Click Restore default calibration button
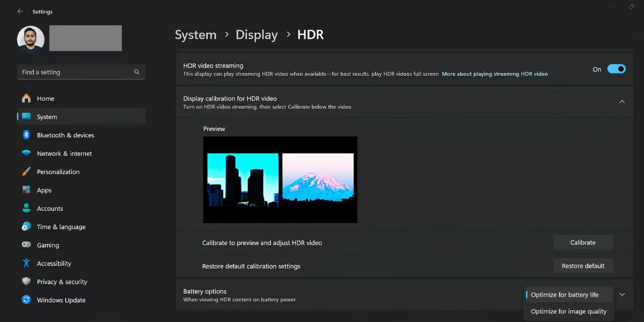Viewport: 644px width, 322px height. pos(583,265)
